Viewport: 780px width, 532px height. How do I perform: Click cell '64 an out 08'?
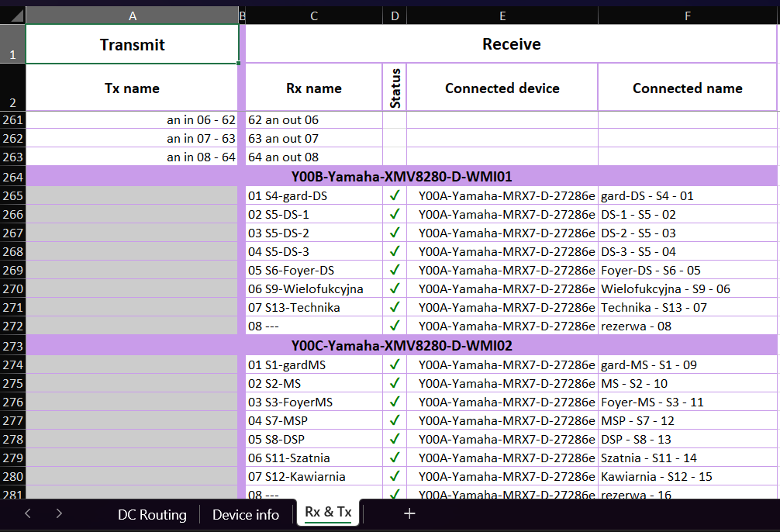tap(314, 157)
